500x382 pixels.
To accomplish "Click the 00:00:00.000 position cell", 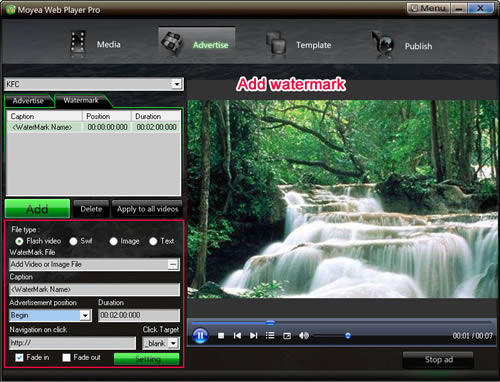I will tap(107, 127).
